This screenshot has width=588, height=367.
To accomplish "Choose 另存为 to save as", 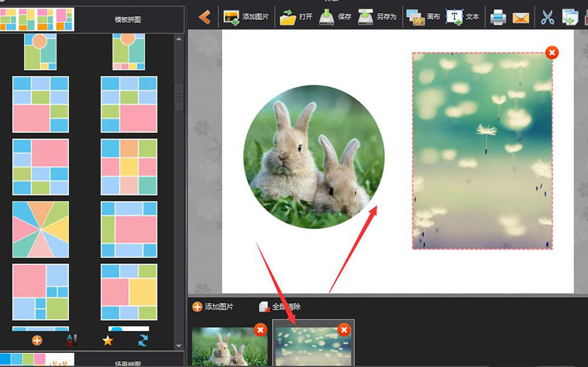I will [x=377, y=17].
